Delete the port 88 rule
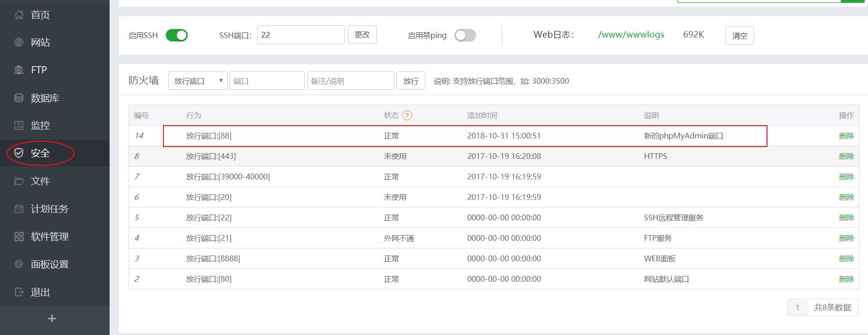Image resolution: width=868 pixels, height=335 pixels. [847, 136]
